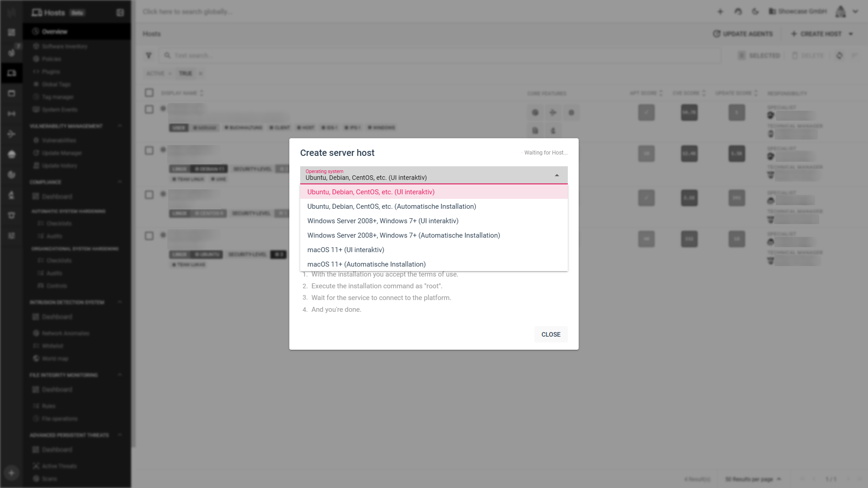
Task: Click the filter funnel icon
Action: 149,56
